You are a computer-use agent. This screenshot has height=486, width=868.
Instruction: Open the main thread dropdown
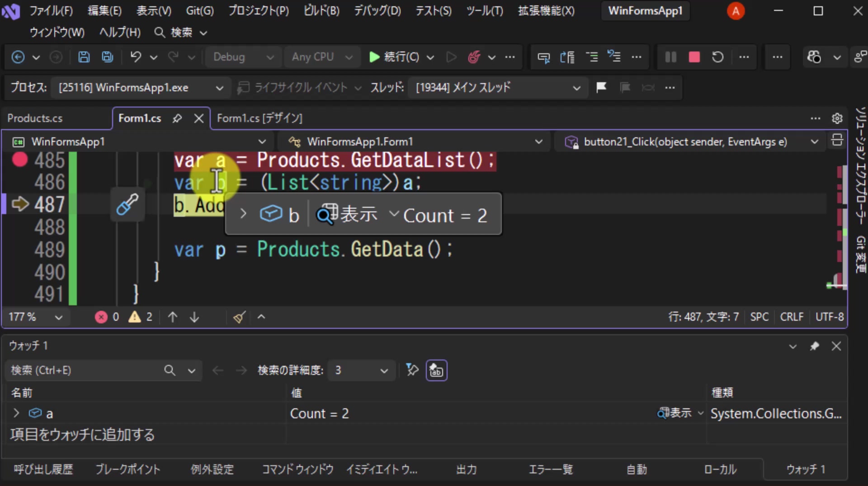pos(498,88)
